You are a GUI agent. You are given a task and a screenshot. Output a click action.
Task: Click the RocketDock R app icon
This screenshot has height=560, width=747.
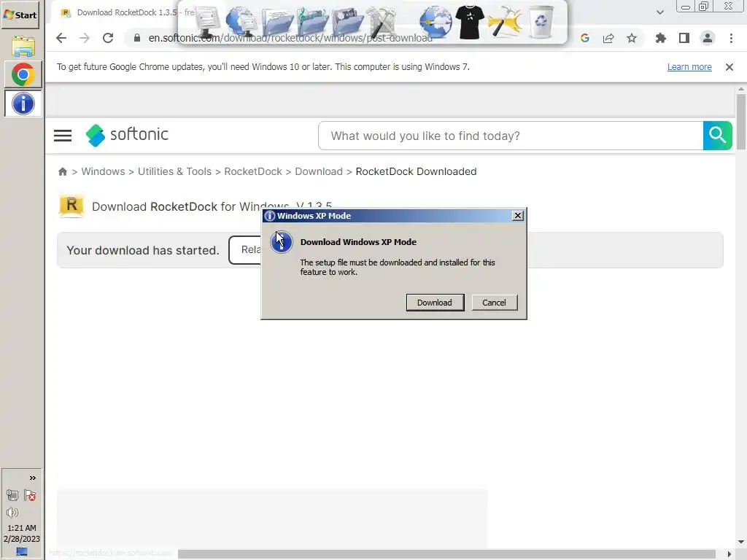71,205
